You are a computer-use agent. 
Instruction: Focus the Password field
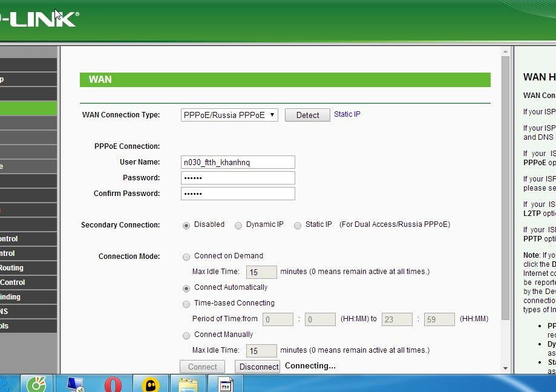238,178
